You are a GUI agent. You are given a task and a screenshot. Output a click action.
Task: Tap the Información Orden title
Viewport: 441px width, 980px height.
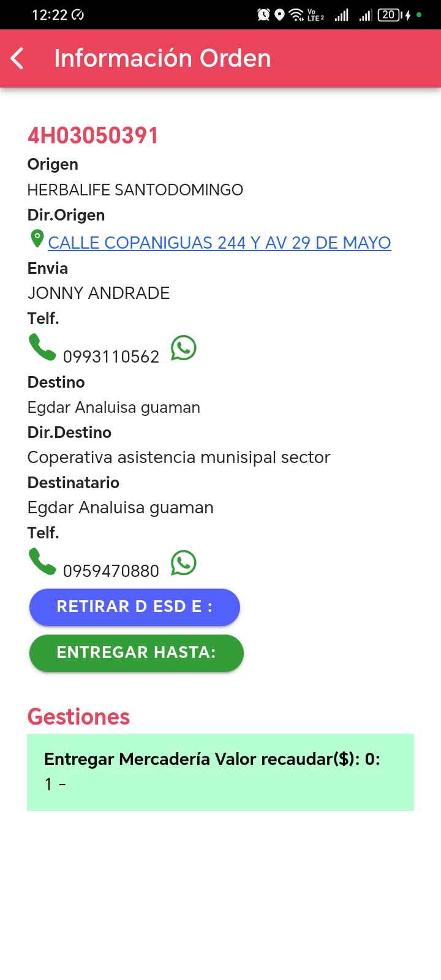coord(162,58)
